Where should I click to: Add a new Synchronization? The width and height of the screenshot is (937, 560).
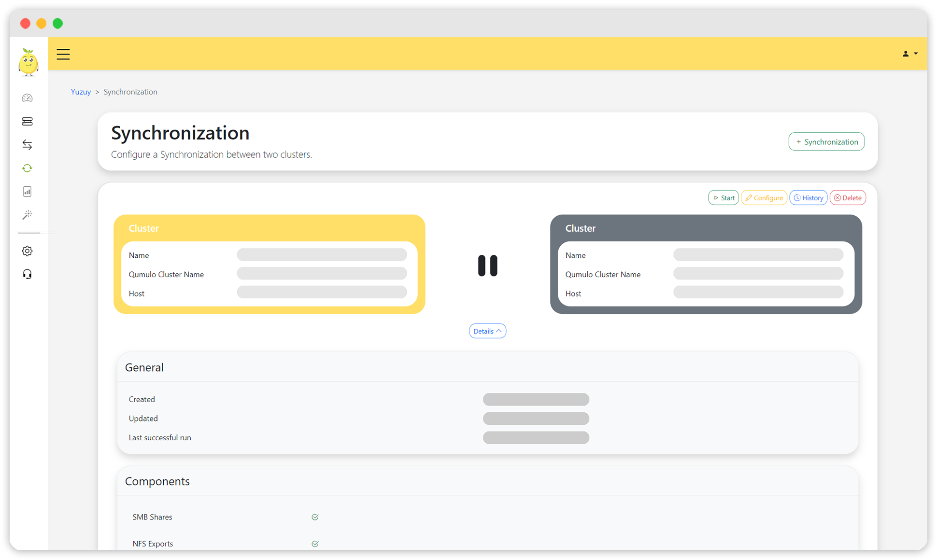click(826, 141)
